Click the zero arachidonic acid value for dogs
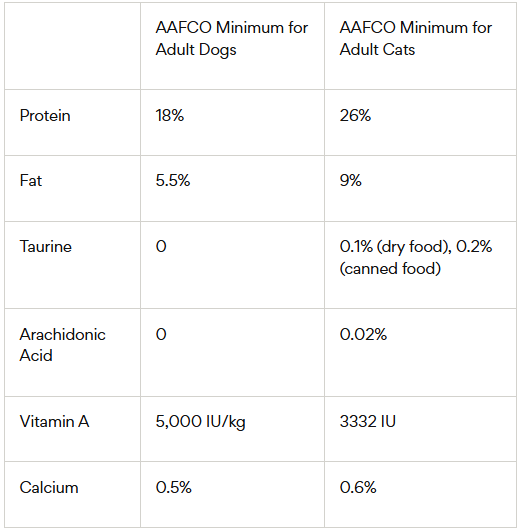Viewport: 520px width, 532px height. pyautogui.click(x=161, y=335)
